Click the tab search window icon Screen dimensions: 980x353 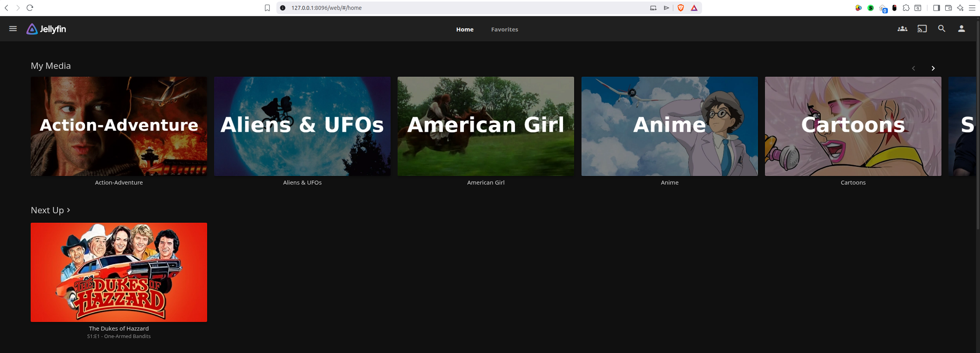pos(918,8)
